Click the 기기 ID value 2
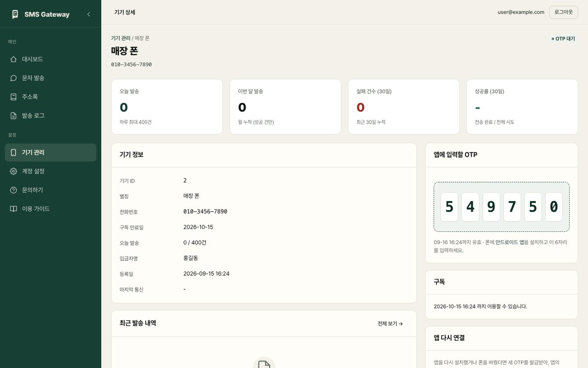588x368 pixels. coord(185,180)
